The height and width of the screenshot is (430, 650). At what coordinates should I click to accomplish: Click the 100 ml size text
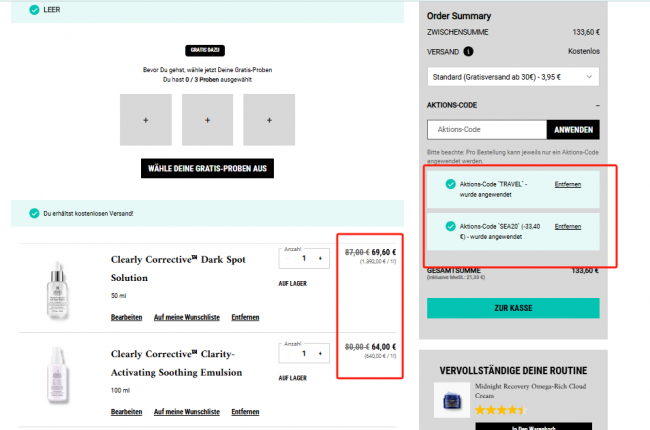[x=120, y=390]
